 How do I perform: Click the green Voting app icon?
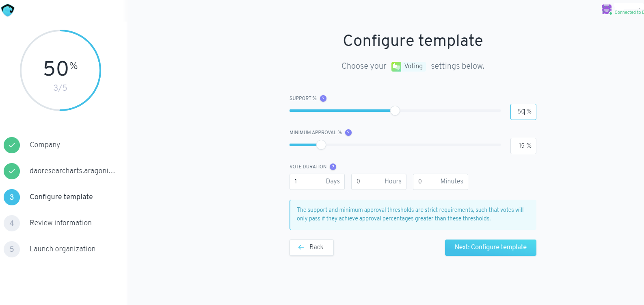[x=396, y=66]
